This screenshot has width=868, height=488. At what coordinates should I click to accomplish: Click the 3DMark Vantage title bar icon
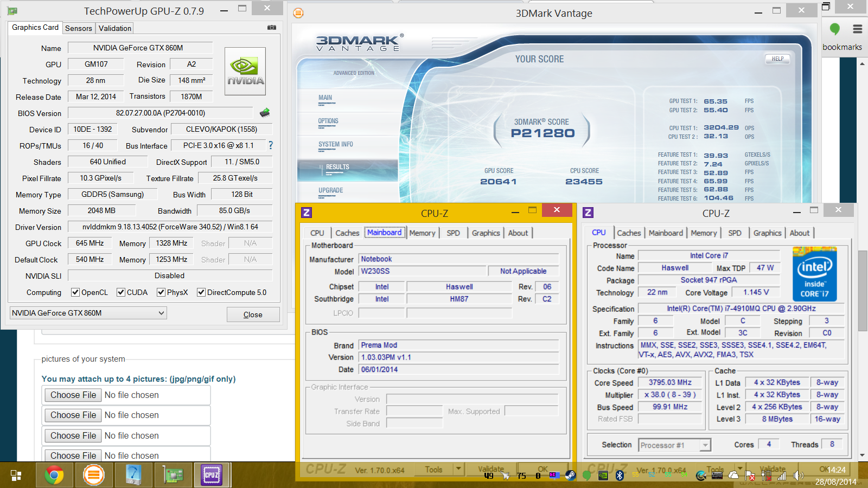(x=298, y=13)
